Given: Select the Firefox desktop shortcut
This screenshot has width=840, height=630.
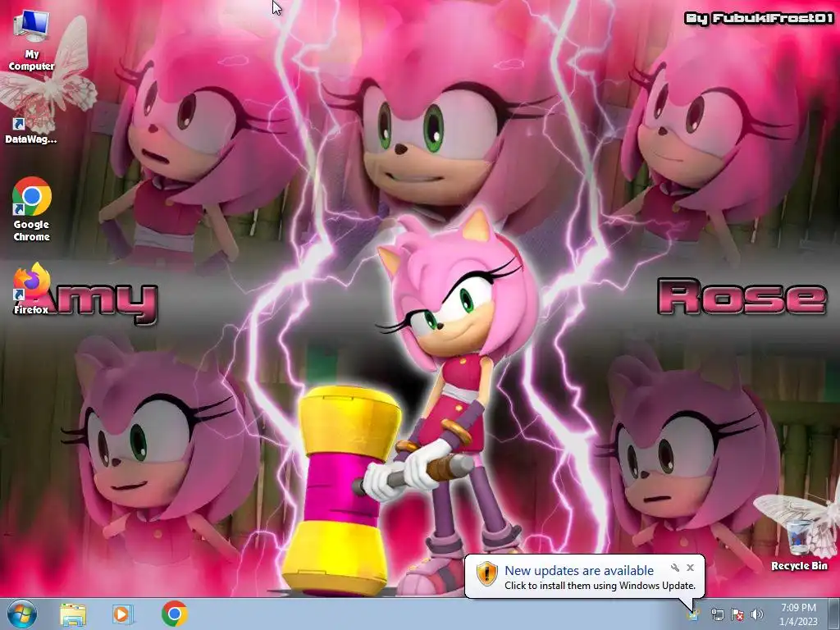Looking at the screenshot, I should (31, 288).
